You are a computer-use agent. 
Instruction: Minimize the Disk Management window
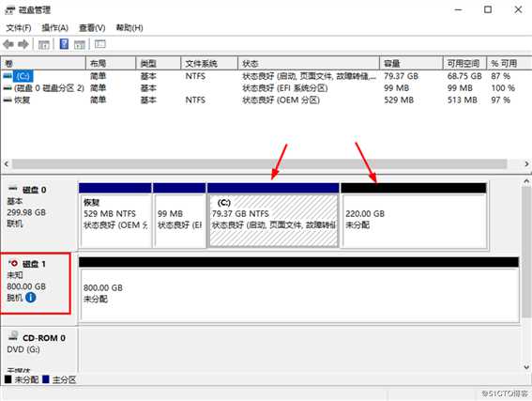[x=459, y=9]
